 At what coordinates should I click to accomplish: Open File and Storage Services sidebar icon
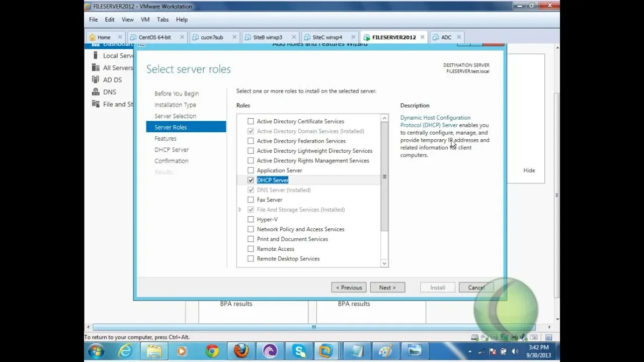click(x=95, y=104)
